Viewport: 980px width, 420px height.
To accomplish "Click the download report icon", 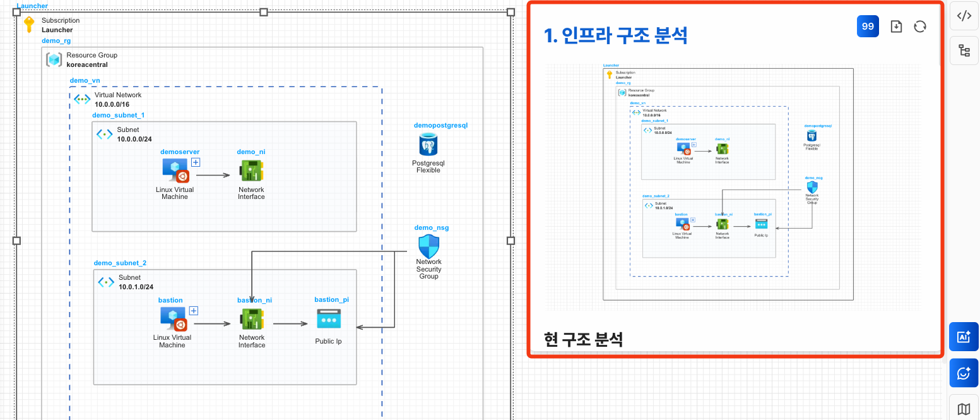I will [x=896, y=26].
